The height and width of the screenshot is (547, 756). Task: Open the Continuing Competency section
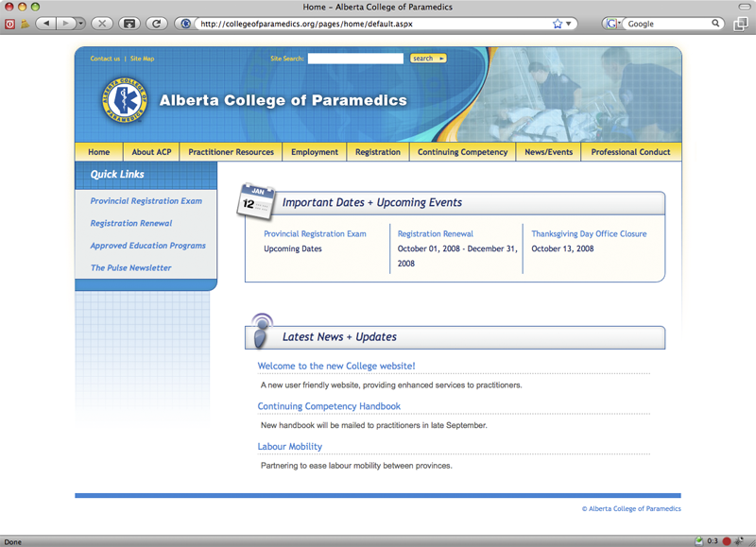tap(462, 151)
